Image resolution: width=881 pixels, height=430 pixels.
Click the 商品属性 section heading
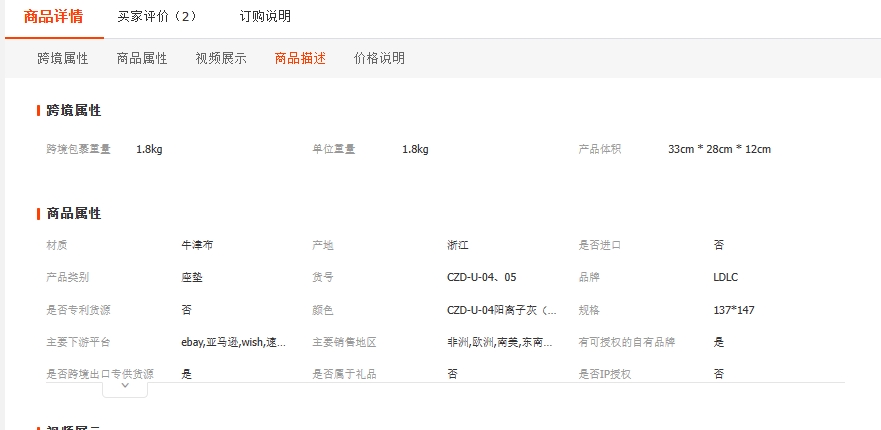[73, 213]
